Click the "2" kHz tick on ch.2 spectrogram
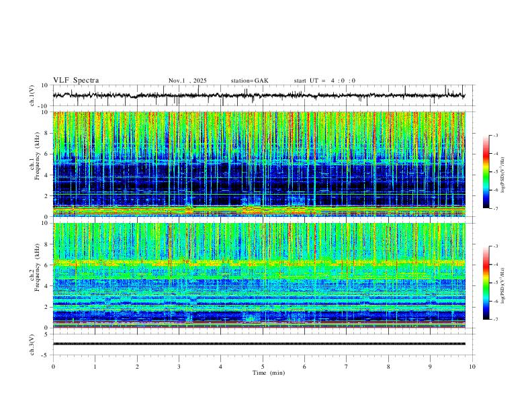 coord(47,307)
